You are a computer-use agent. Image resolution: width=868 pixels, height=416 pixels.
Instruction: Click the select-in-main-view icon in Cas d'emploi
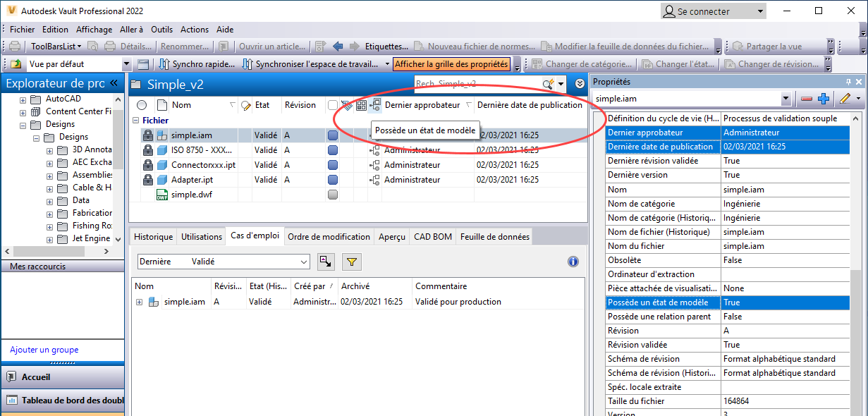[x=325, y=262]
